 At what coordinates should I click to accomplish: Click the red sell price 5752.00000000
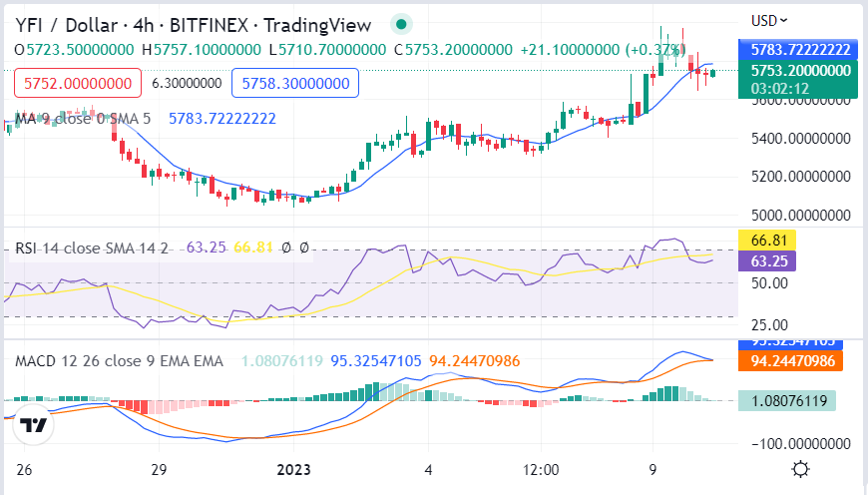tap(78, 83)
